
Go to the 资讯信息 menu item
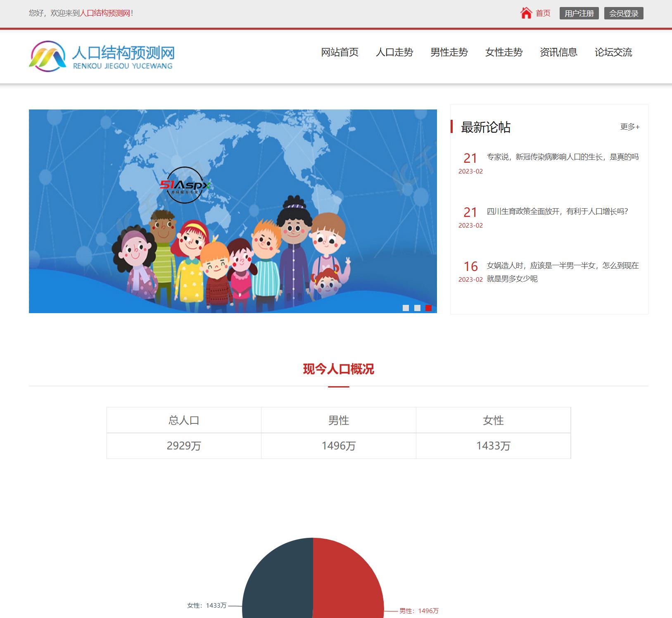558,52
